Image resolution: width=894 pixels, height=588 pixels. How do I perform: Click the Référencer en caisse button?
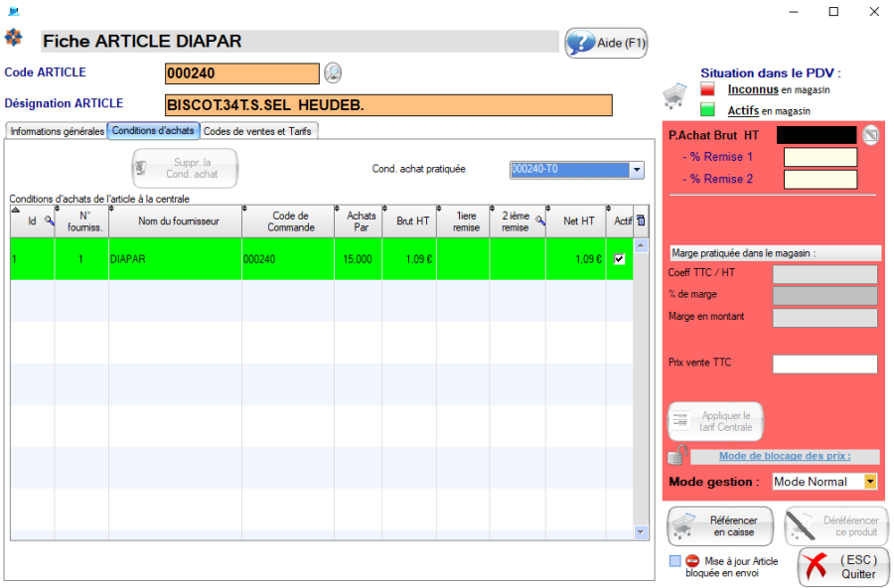click(x=717, y=525)
